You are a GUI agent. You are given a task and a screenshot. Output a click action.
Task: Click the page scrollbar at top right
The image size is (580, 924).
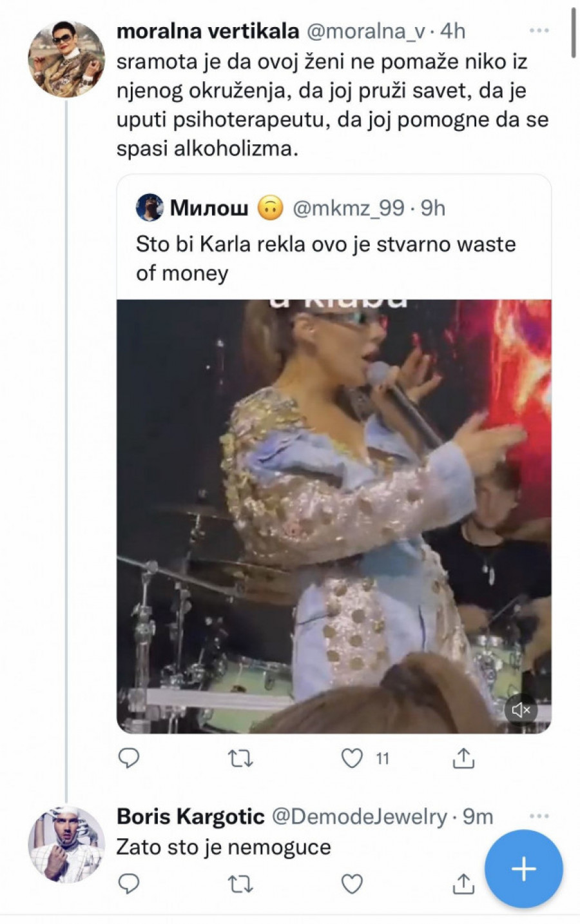573,32
